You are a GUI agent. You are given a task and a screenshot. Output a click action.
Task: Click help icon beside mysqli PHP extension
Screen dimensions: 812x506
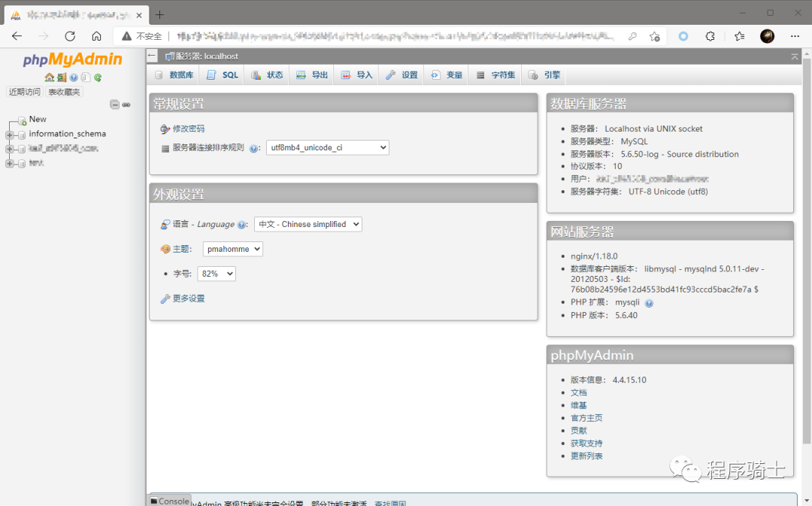[x=649, y=303]
